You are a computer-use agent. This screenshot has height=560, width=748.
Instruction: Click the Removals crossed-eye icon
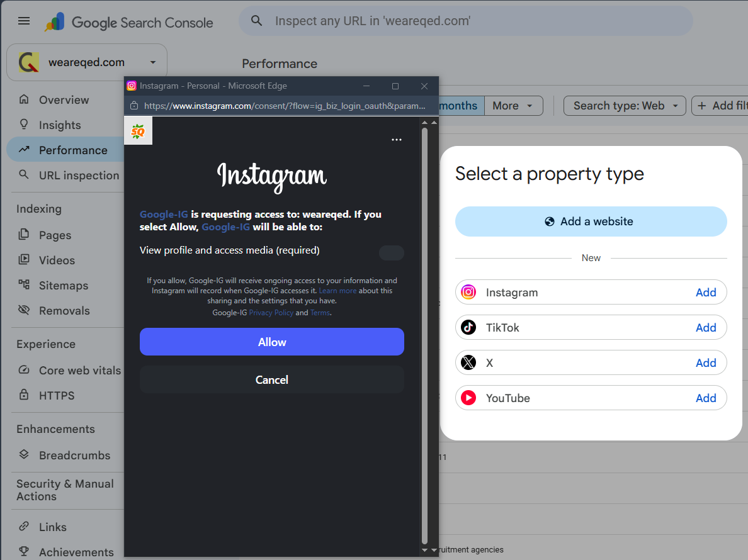(24, 310)
